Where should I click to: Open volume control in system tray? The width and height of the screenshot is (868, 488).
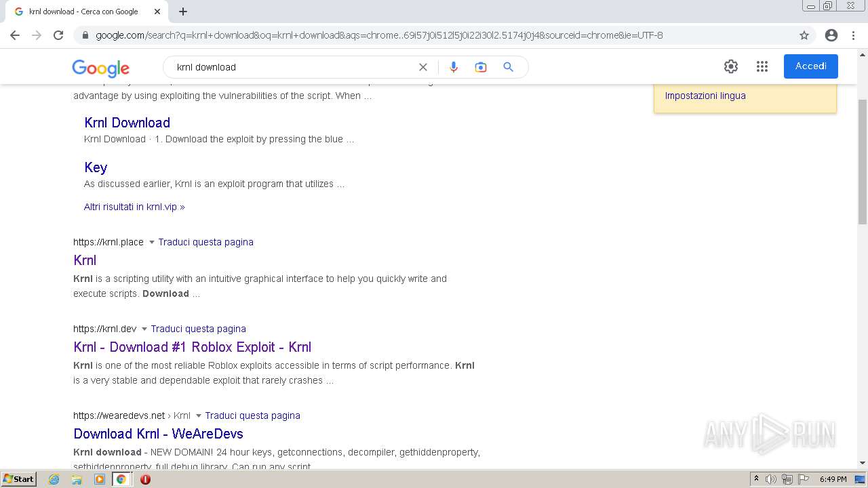coord(771,479)
